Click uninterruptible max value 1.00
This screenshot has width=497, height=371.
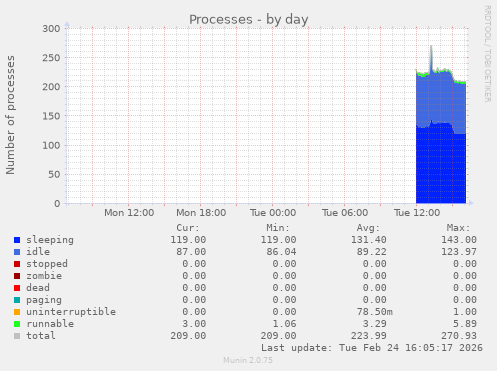(x=465, y=312)
